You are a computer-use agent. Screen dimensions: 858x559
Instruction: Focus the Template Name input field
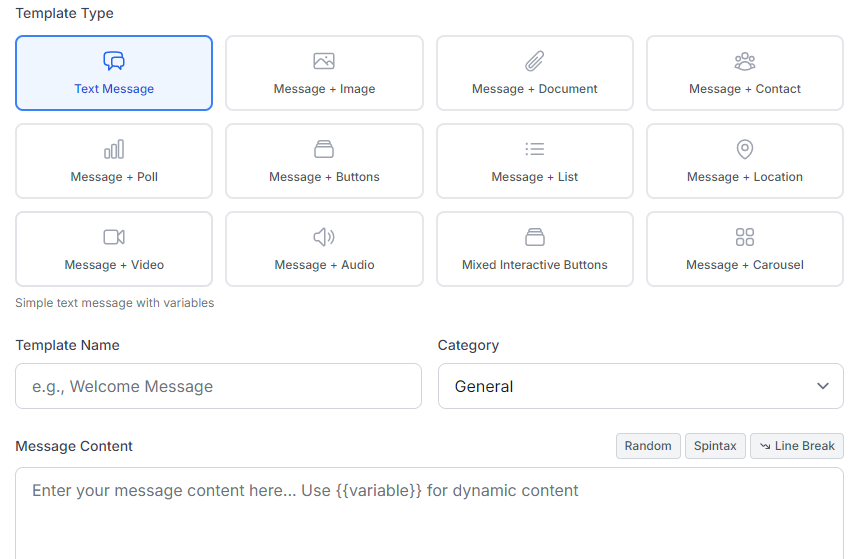(x=218, y=386)
